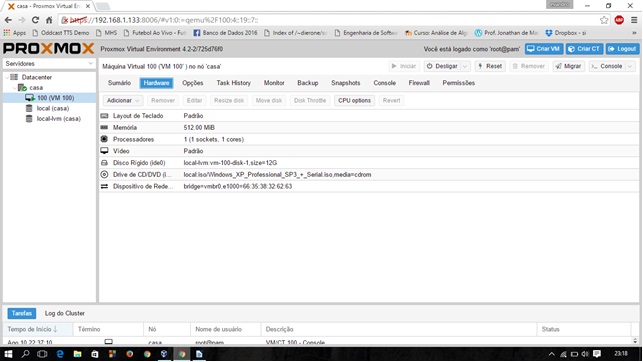The width and height of the screenshot is (643, 362).
Task: Click the casa node icon in tree
Action: click(x=22, y=87)
